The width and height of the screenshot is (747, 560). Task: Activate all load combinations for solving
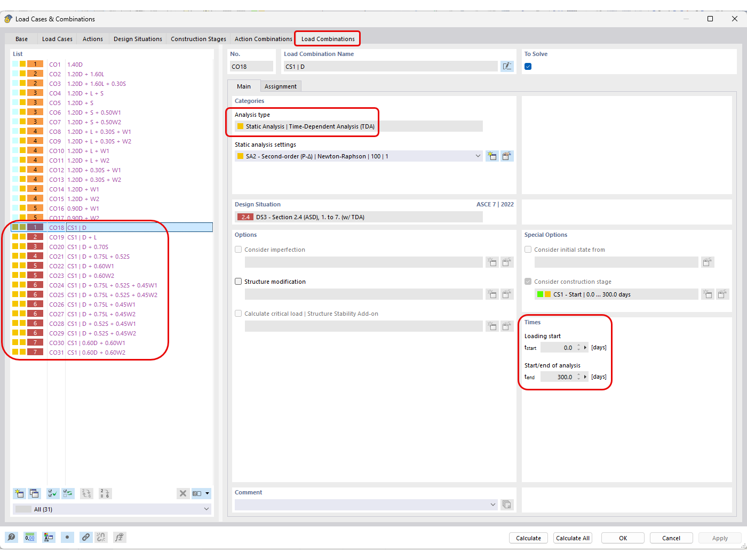[52, 493]
